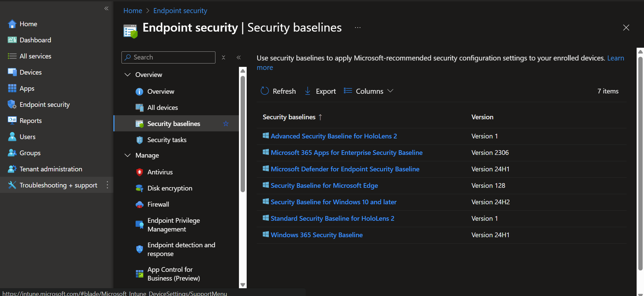Open Microsoft Defender for Endpoint Security Baseline
Viewport: 644px width, 296px height.
click(345, 169)
